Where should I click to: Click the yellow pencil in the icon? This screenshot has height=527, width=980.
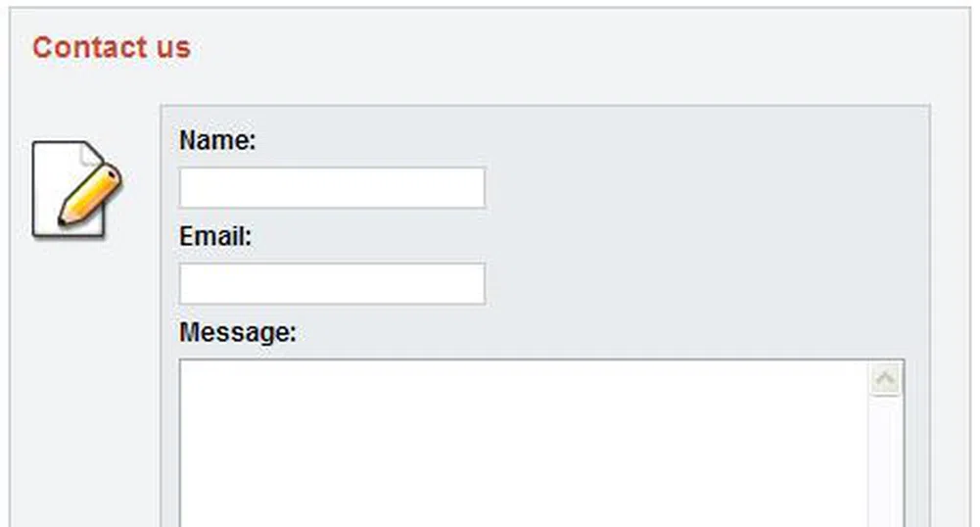94,194
